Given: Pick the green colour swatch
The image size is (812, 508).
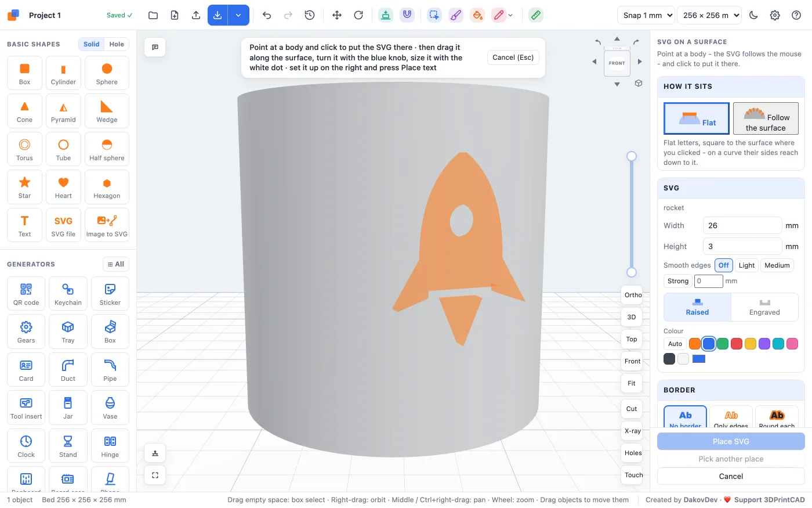Looking at the screenshot, I should 723,344.
